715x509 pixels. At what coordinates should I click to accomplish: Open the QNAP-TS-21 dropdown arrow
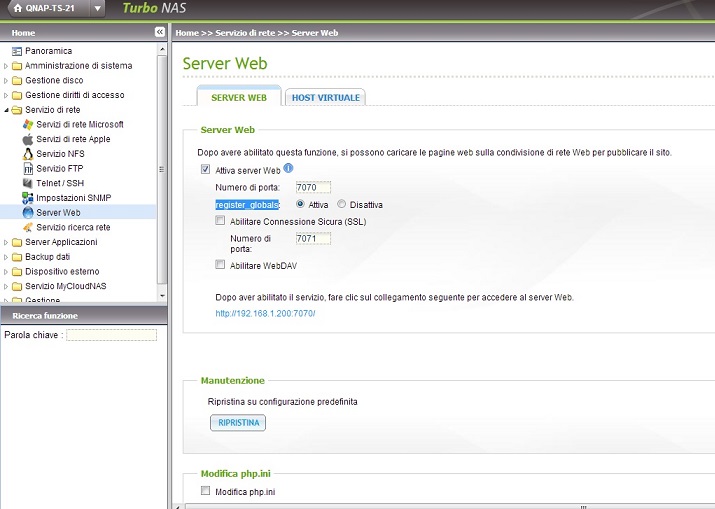pos(97,9)
